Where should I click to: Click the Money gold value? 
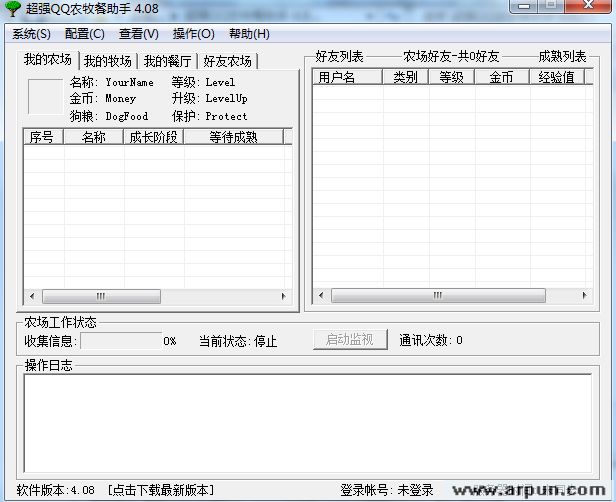pos(121,99)
